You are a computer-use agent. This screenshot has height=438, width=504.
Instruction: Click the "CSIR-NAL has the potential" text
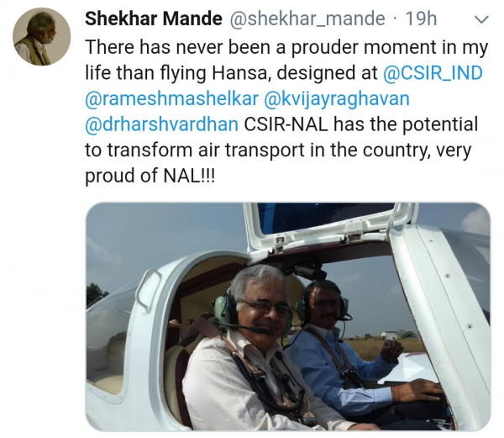(x=361, y=124)
